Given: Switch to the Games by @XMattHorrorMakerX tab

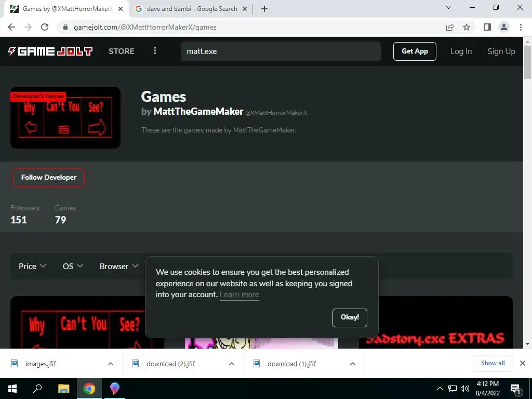Looking at the screenshot, I should pos(66,9).
